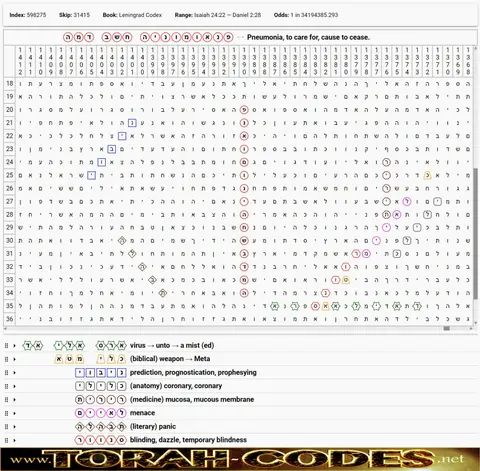Select 'blinding, dazzle, temporary blindness' text
Screen dimensions: 480x471
(188, 440)
